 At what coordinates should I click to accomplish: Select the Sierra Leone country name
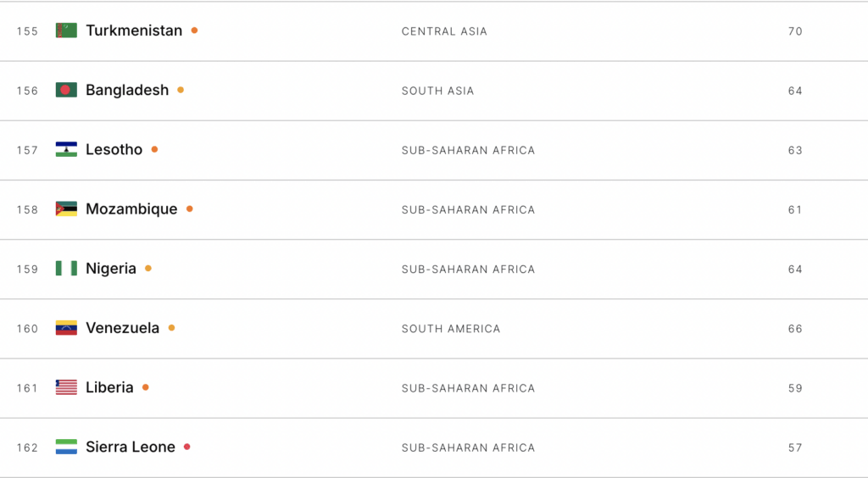coord(131,447)
